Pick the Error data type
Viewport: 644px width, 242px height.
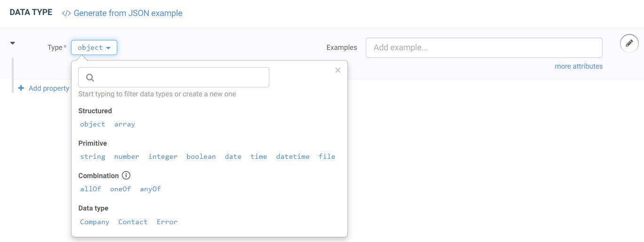click(167, 222)
